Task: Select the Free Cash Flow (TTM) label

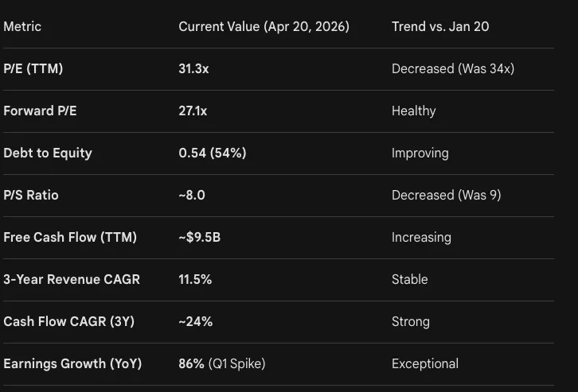Action: (70, 238)
